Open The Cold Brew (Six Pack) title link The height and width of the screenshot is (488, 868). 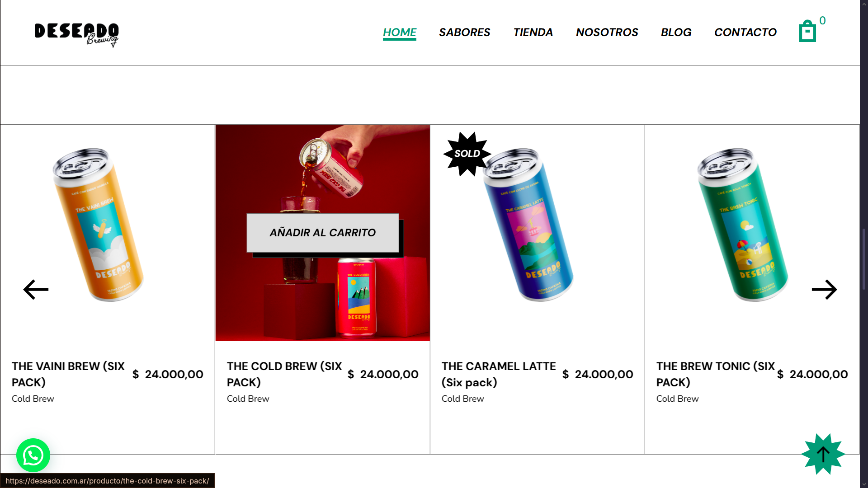284,374
